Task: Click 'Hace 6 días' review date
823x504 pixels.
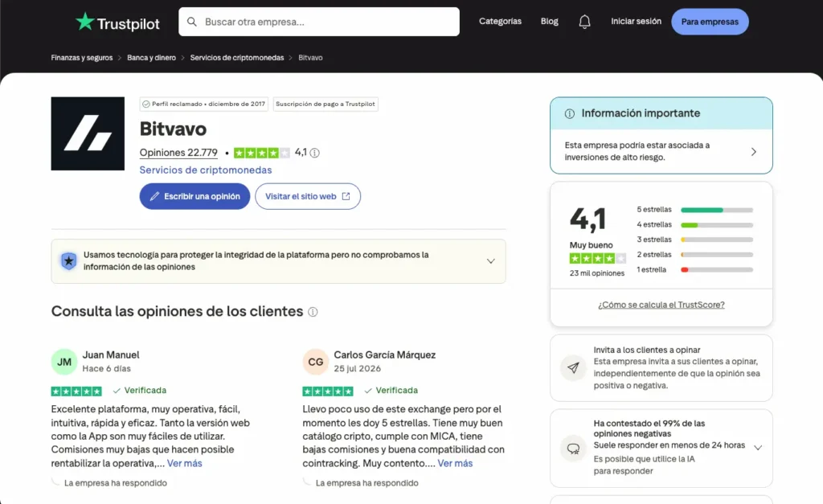Action: point(107,368)
